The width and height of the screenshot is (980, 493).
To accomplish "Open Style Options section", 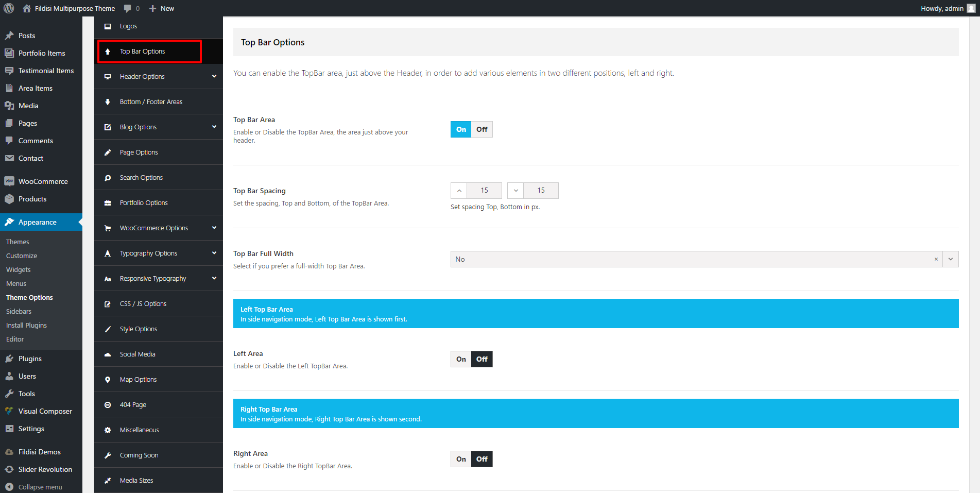I will point(159,329).
